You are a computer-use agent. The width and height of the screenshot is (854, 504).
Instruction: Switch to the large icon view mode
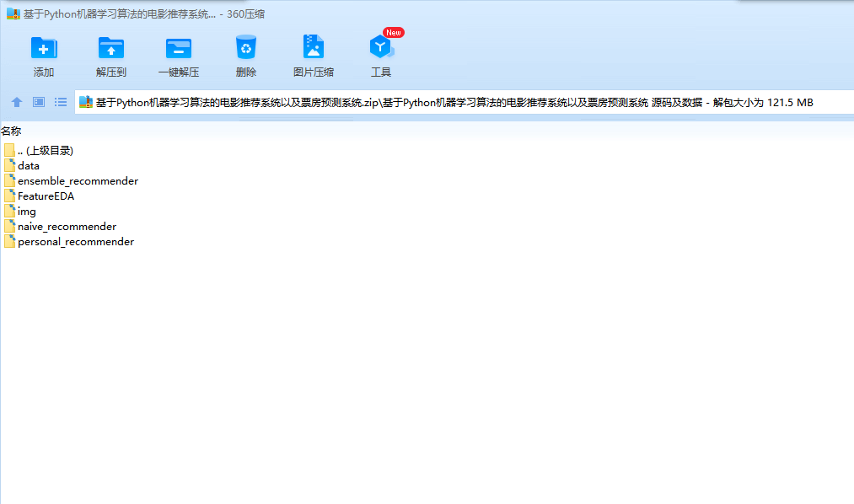39,102
